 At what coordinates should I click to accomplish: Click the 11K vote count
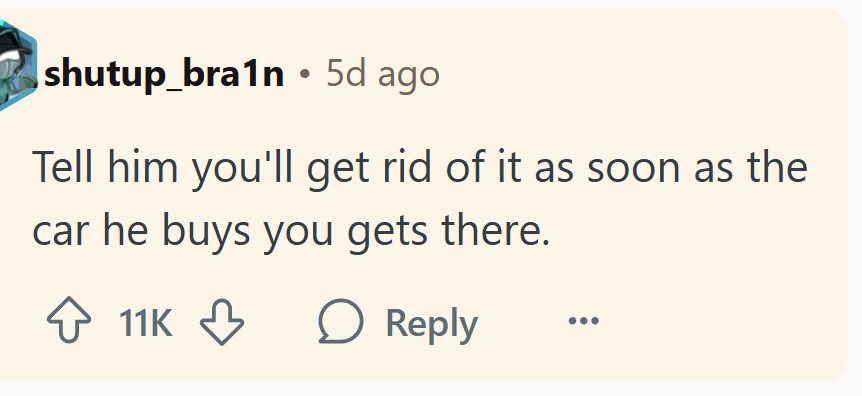pyautogui.click(x=146, y=323)
